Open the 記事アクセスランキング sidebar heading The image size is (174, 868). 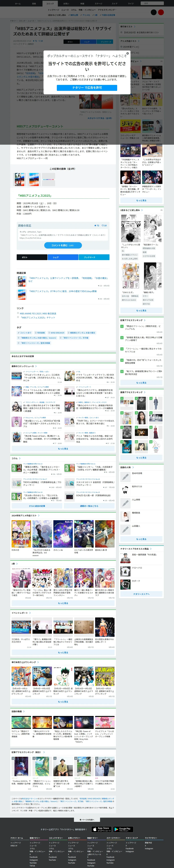(133, 320)
